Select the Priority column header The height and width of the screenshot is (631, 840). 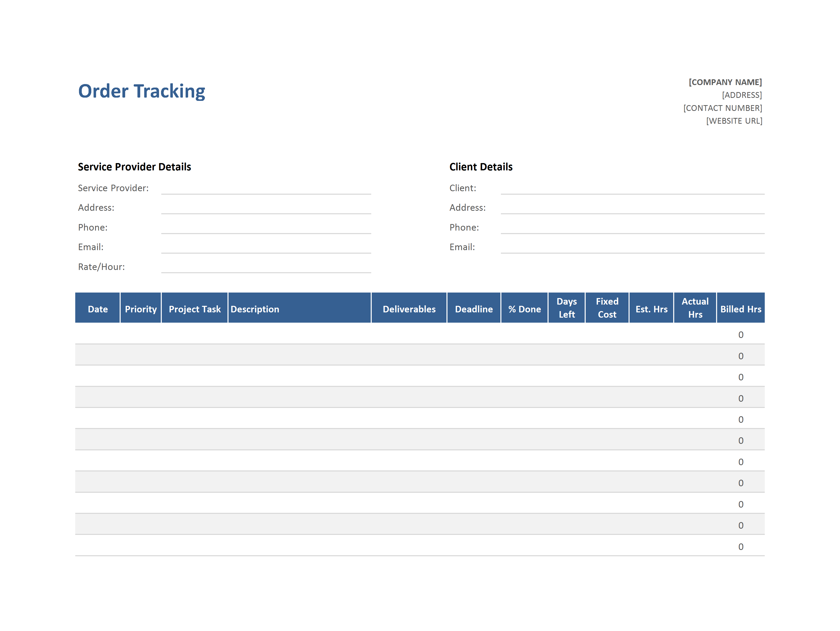click(x=141, y=308)
